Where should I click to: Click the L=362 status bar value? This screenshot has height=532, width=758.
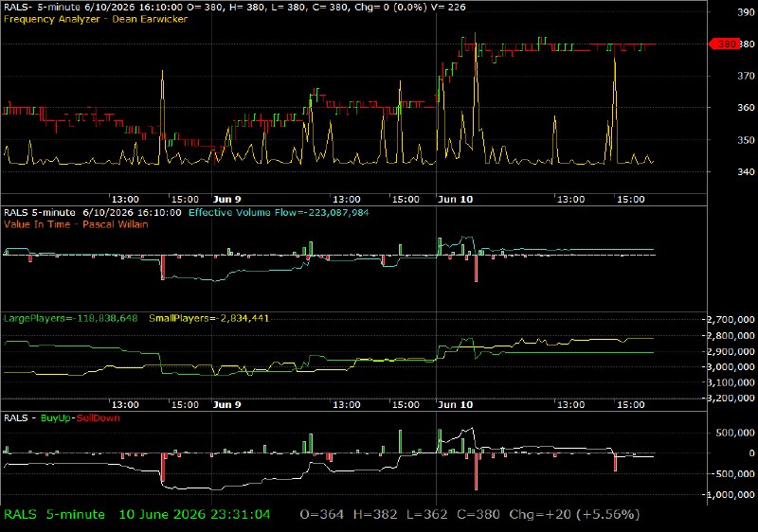(427, 515)
